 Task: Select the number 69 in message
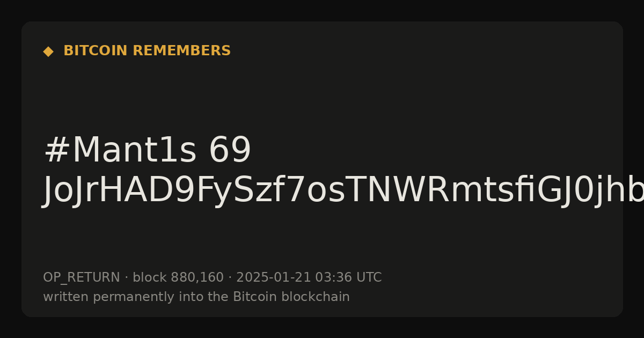[x=230, y=151]
